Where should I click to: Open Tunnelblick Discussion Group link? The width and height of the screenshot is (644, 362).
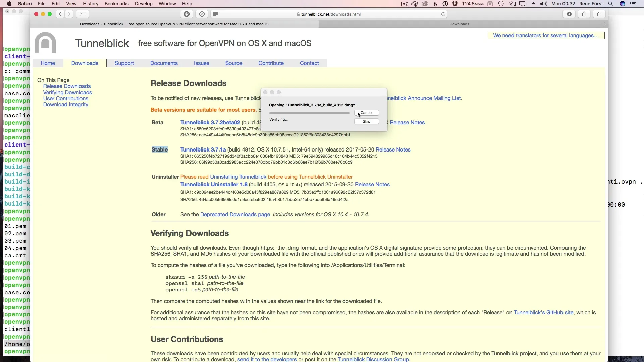(373, 359)
